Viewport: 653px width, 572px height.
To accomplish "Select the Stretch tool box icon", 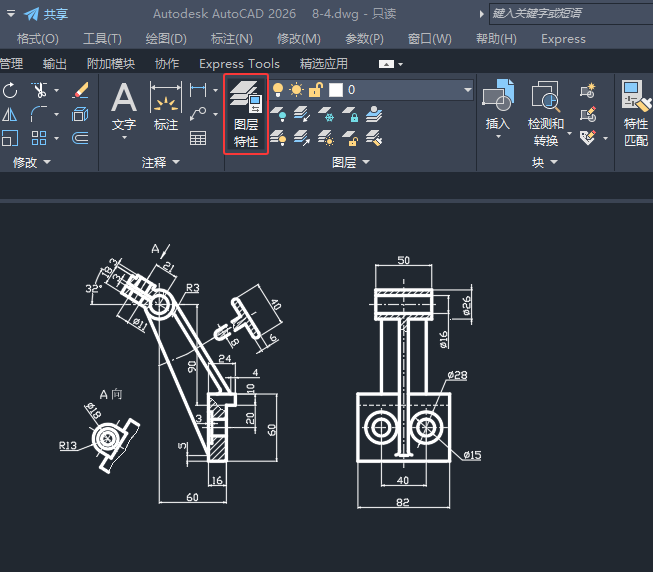I will tap(80, 114).
